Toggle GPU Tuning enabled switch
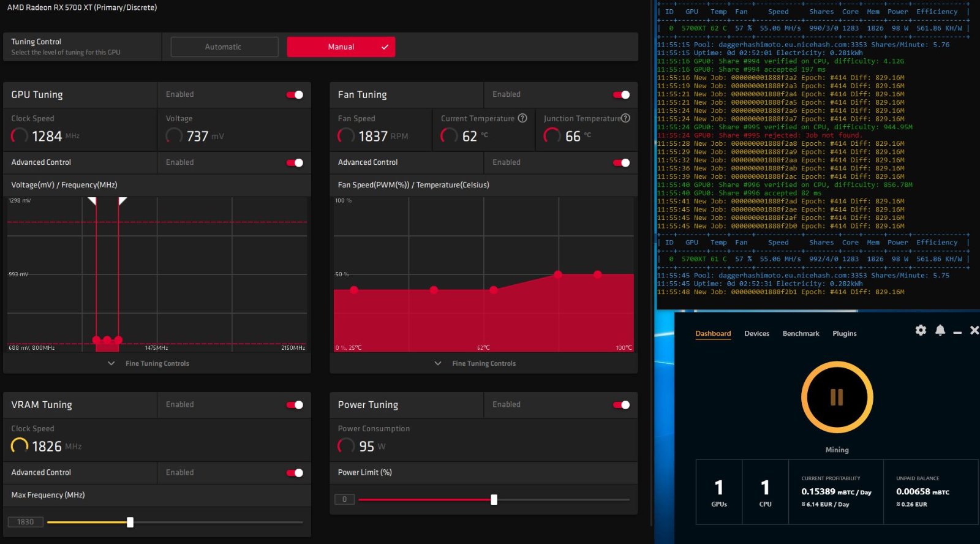This screenshot has width=980, height=544. click(x=295, y=94)
